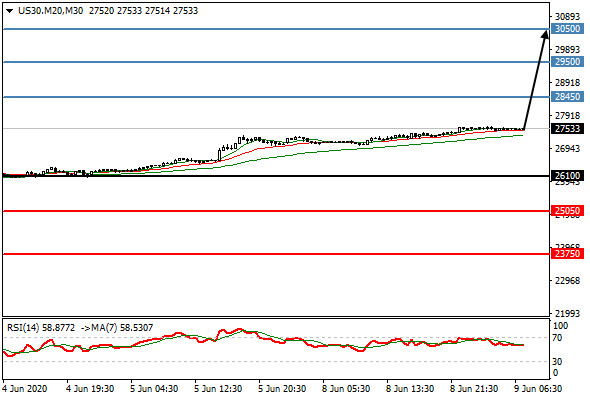Screen dimensions: 590x400
Task: Click the RSI scale value 30
Action: 558,362
